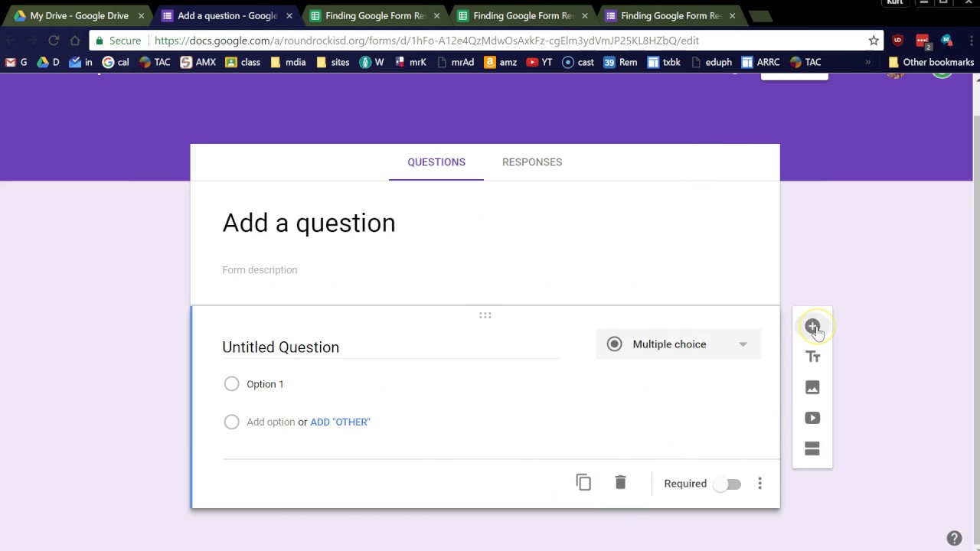Image resolution: width=980 pixels, height=551 pixels.
Task: Open the Other bookmarks folder
Action: click(x=930, y=62)
